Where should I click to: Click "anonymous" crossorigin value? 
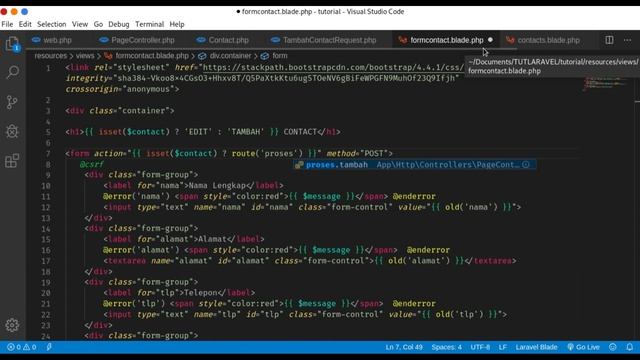[x=148, y=89]
